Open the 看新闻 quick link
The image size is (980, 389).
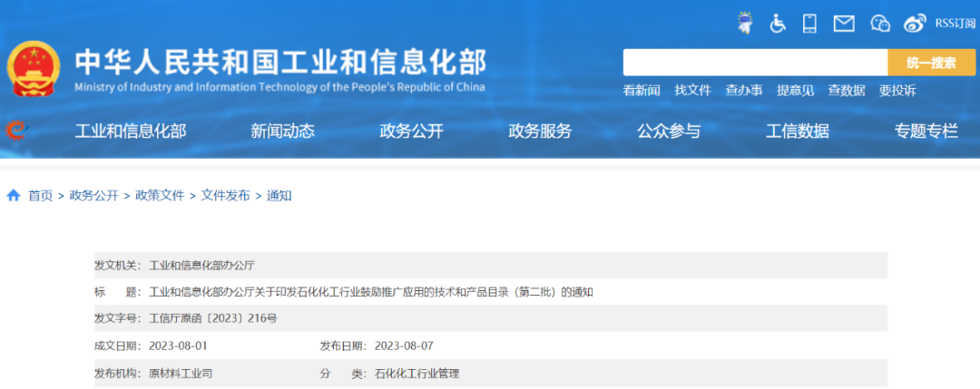pos(642,91)
